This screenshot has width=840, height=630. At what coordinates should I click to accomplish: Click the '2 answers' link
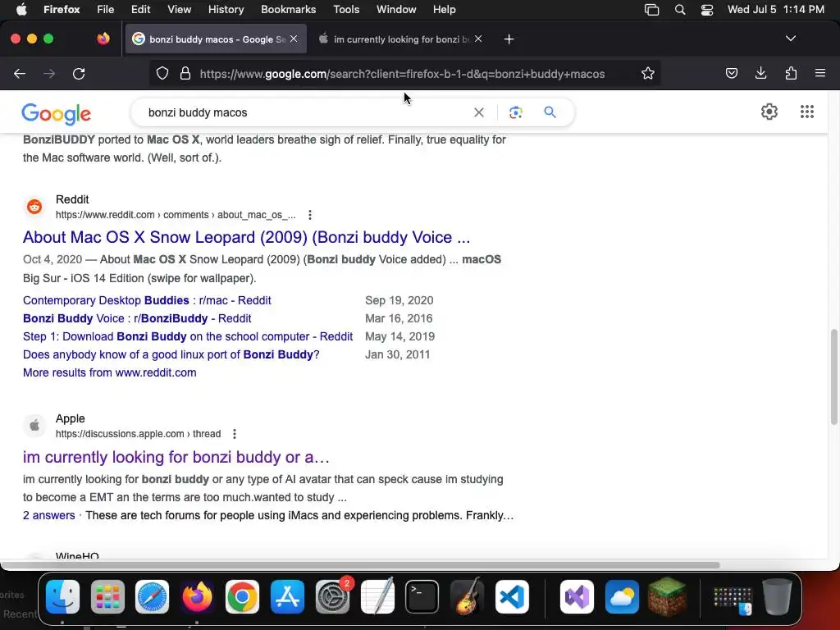click(48, 515)
